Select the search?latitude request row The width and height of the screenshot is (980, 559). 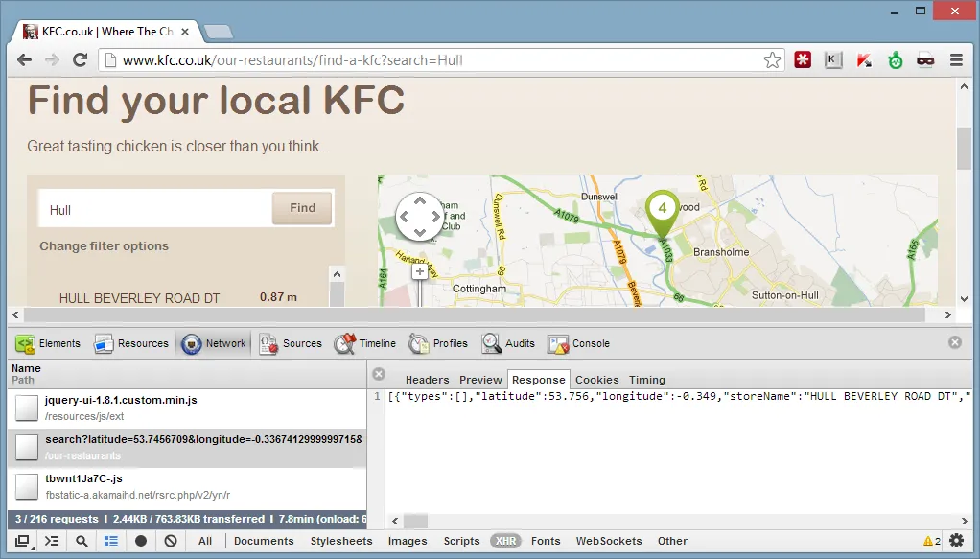pos(187,447)
